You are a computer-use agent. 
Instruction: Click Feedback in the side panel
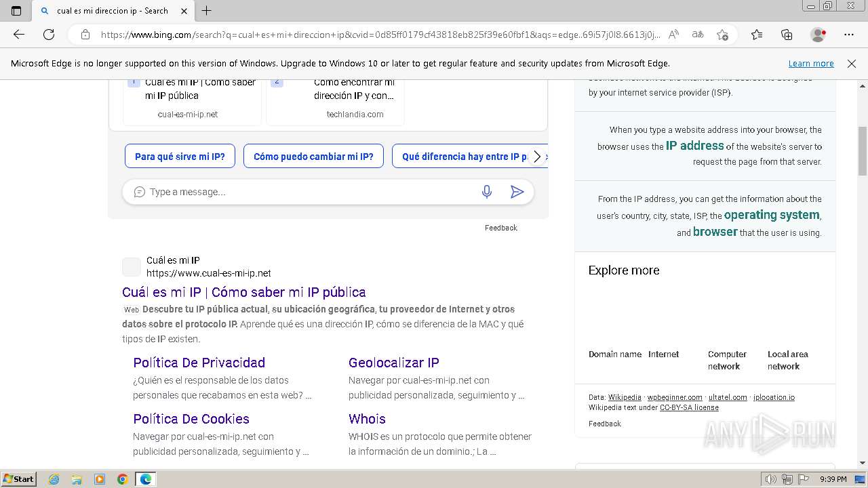[605, 424]
